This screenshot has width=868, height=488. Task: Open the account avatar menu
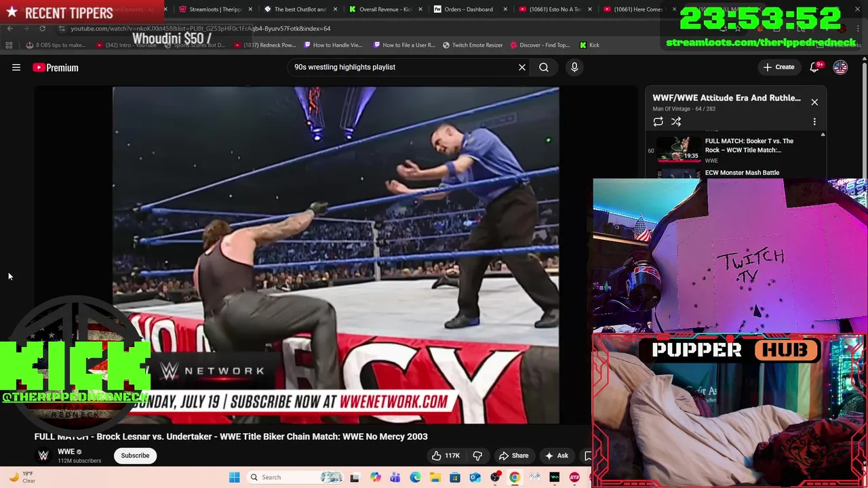[x=840, y=67]
